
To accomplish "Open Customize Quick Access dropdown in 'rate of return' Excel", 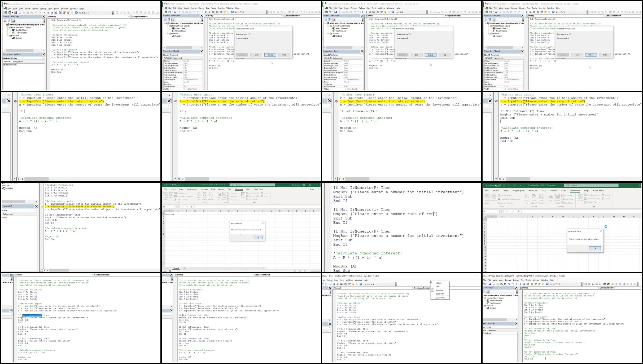I will pyautogui.click(x=521, y=185).
